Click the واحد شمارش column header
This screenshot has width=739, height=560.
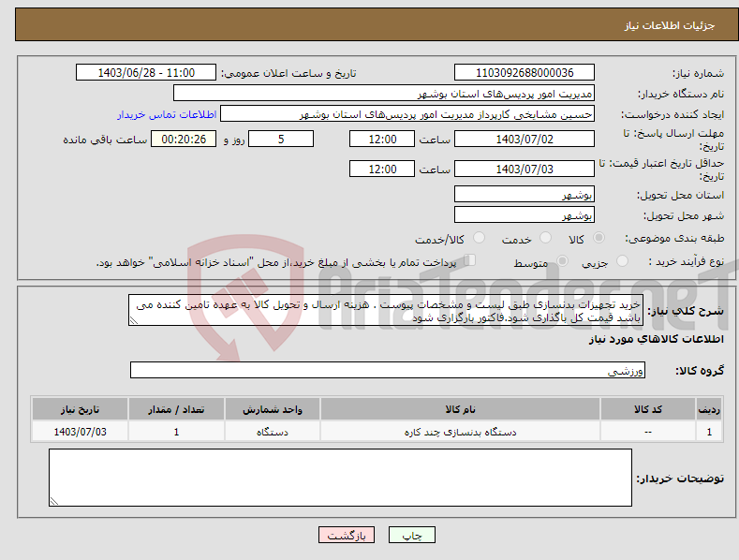273,409
